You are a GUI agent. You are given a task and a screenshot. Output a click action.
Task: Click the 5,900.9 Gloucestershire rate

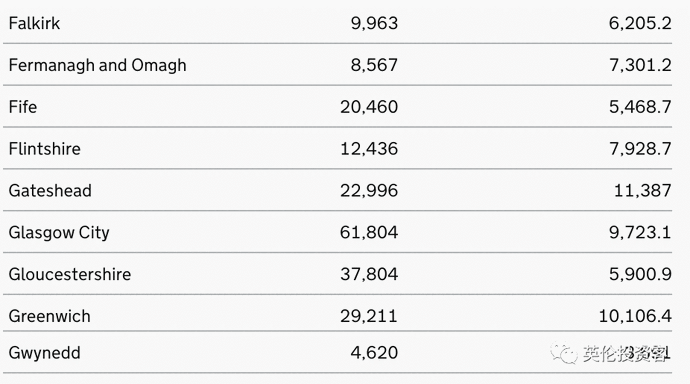640,274
